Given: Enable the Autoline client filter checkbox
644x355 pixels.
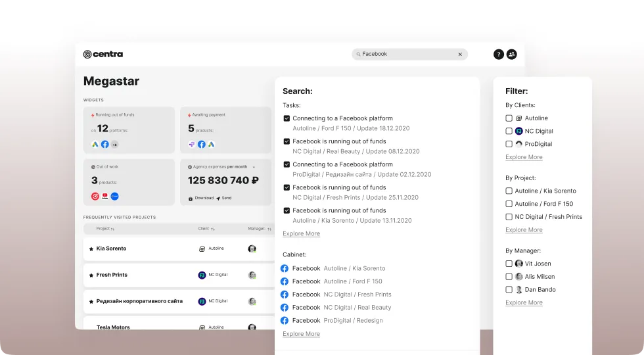Looking at the screenshot, I should tap(509, 118).
